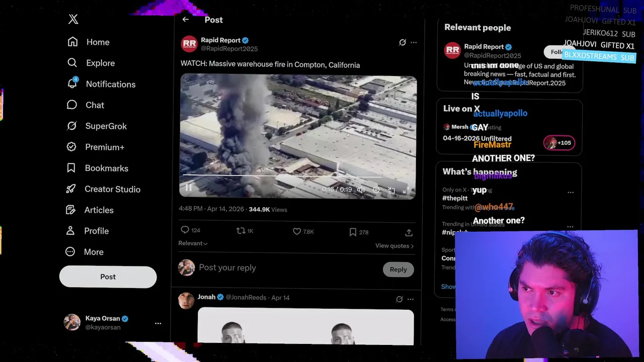Open the View quotes link
644x362 pixels.
tap(394, 246)
